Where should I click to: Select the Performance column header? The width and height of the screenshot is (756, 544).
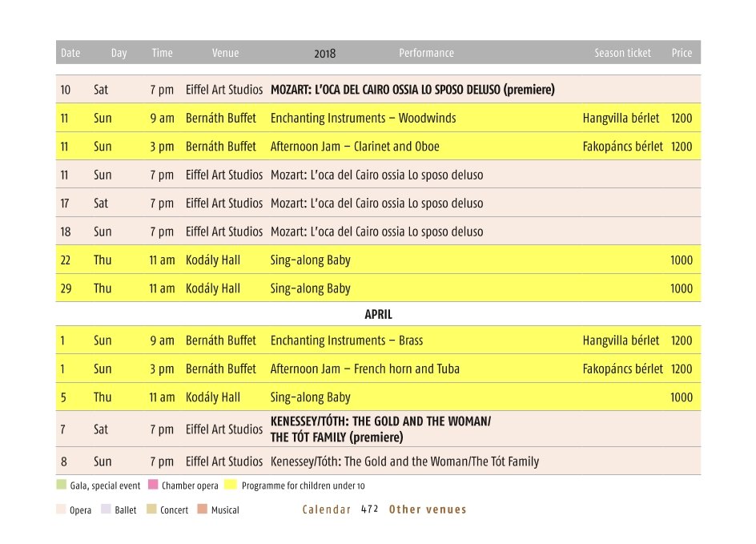pyautogui.click(x=426, y=53)
